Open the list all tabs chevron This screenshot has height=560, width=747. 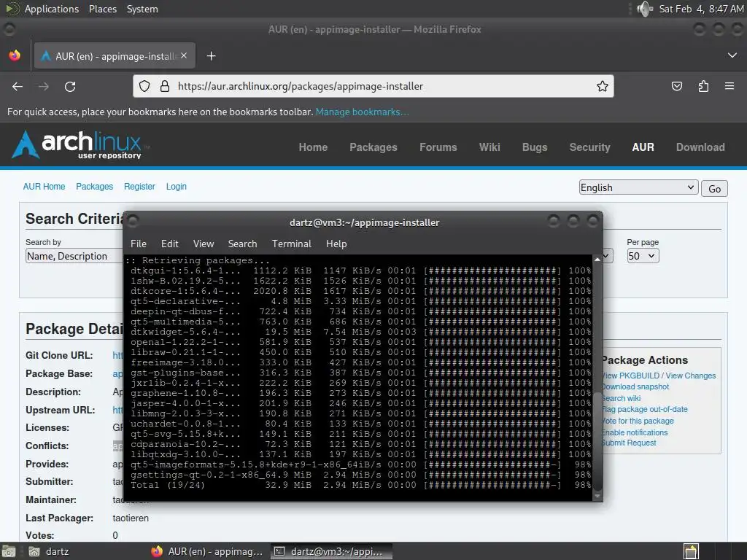[x=732, y=55]
